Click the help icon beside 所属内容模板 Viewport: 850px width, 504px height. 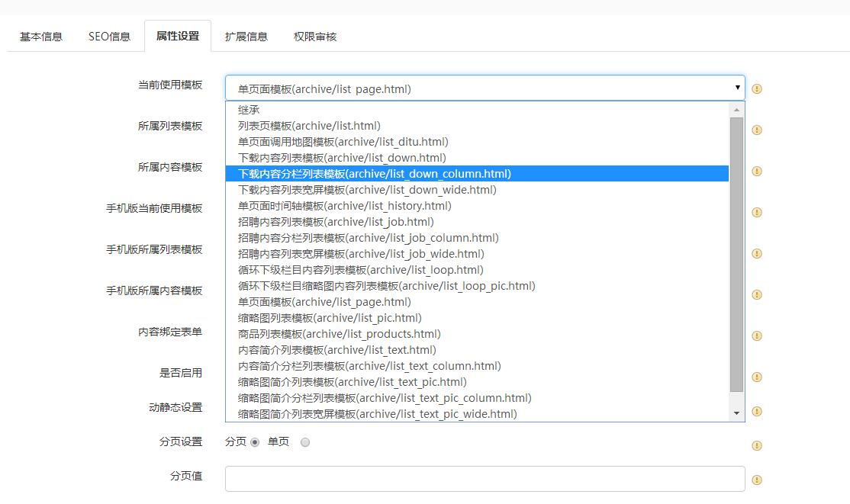pyautogui.click(x=757, y=171)
